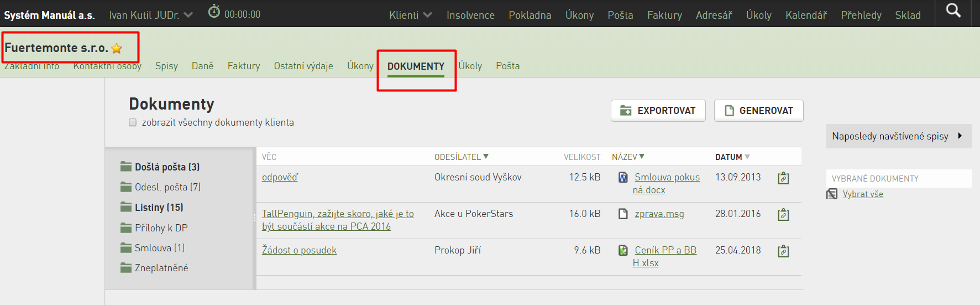Viewport: 980px width, 305px height.
Task: Toggle the favorite star next to Fuertemonte
Action: click(117, 49)
